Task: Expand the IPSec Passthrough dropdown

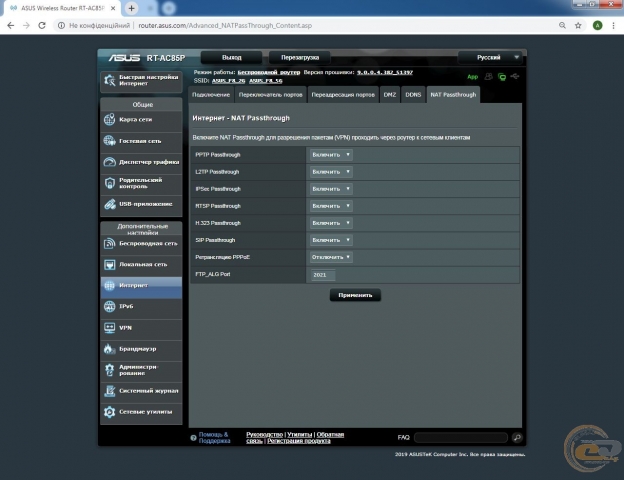Action: point(331,188)
